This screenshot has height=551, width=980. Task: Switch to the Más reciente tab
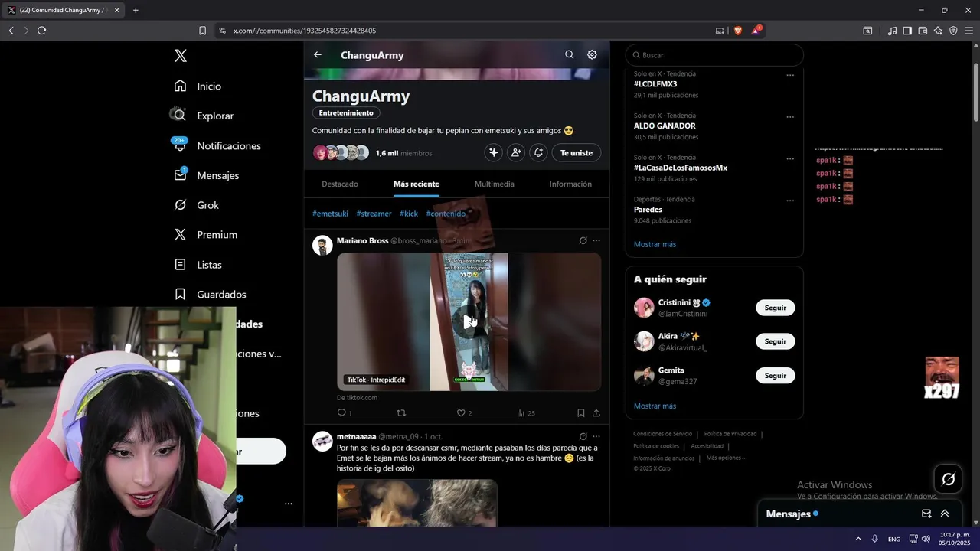pyautogui.click(x=416, y=184)
